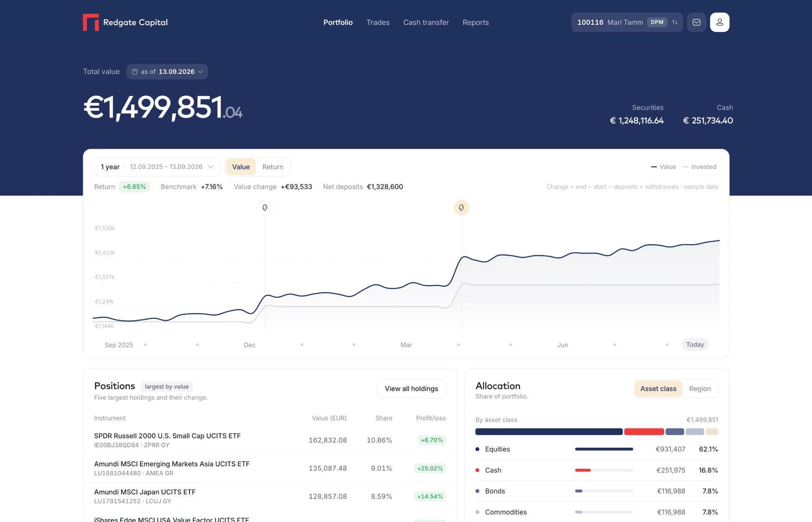This screenshot has height=522, width=812.
Task: Click the Securities € 1,248,116.64 value
Action: (637, 121)
